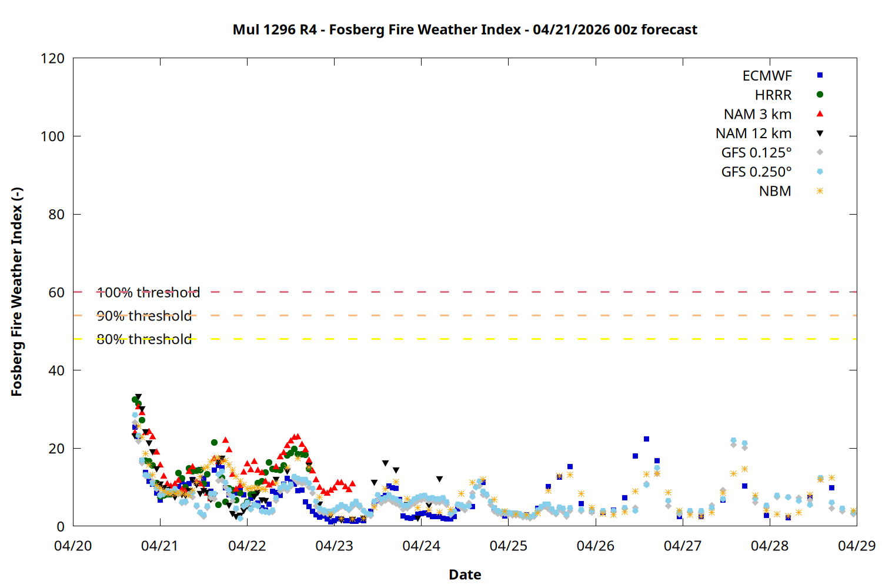Click the 04/23 date tick label
The image size is (882, 588).
tap(334, 546)
